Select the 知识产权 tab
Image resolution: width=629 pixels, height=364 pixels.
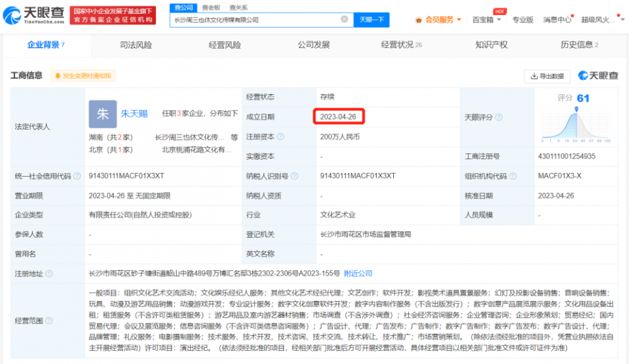tap(491, 45)
